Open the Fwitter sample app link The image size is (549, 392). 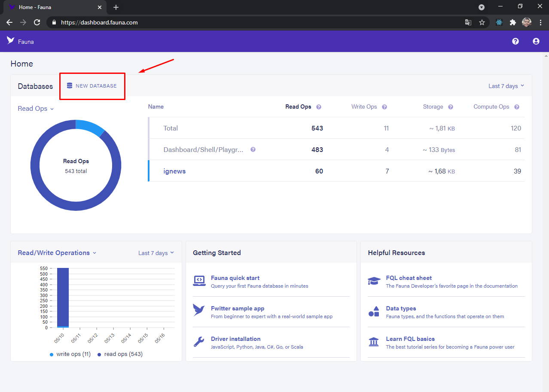pyautogui.click(x=238, y=308)
